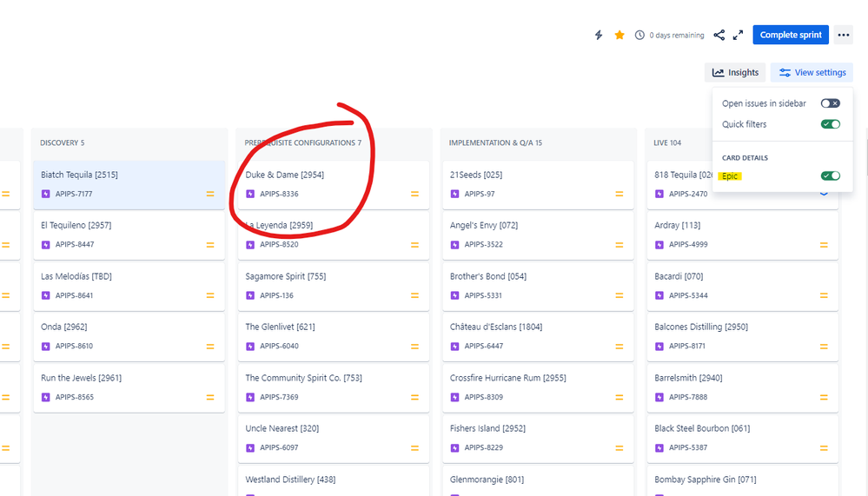The height and width of the screenshot is (496, 868).
Task: Open the El Tequileno [2957] card
Action: (x=129, y=235)
